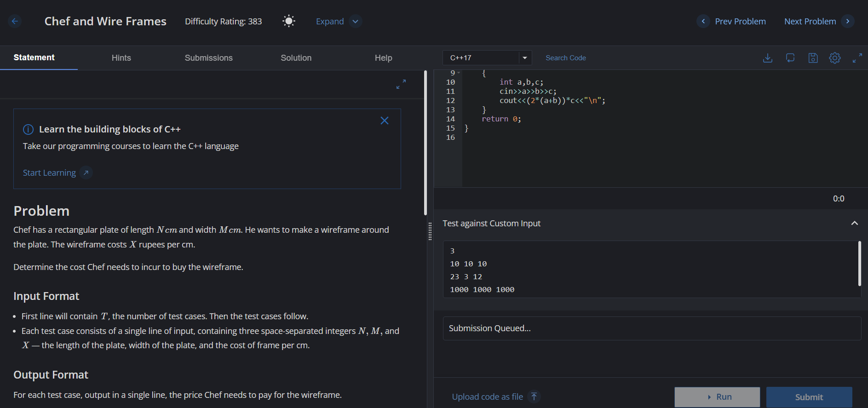Screen dimensions: 868x408
Task: Open the Solution tab
Action: (296, 58)
